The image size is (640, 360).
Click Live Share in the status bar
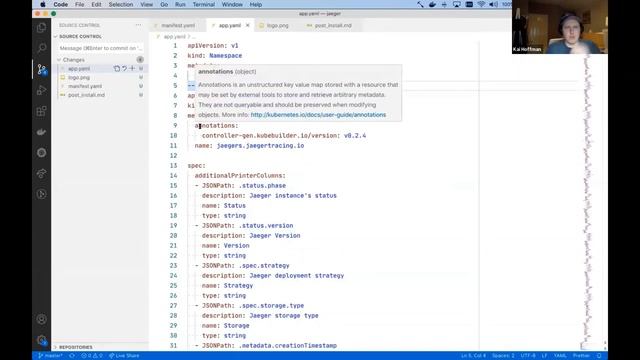tap(124, 356)
